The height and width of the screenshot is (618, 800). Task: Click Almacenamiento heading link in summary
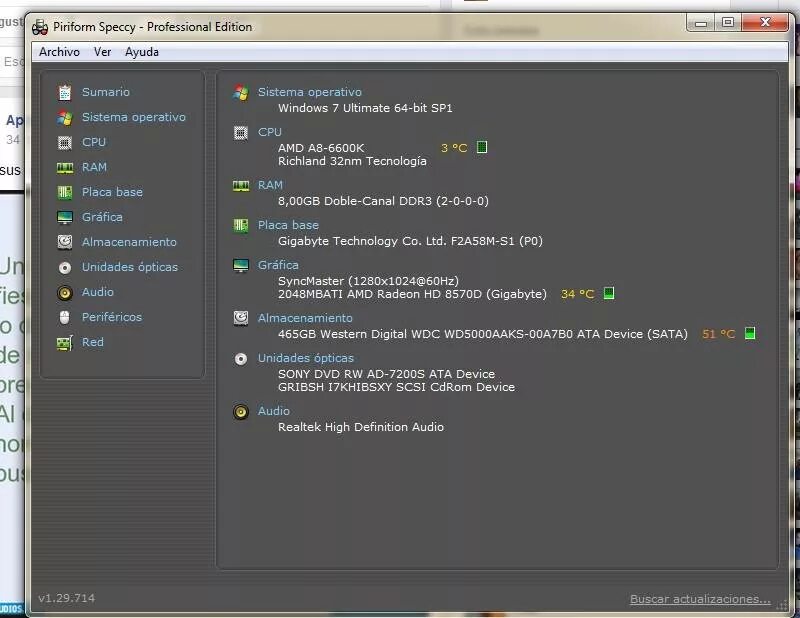tap(305, 318)
